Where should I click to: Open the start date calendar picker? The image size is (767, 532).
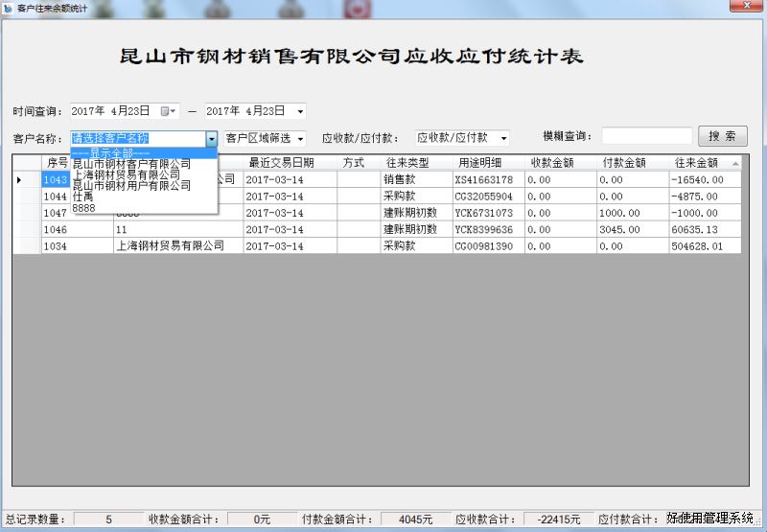pyautogui.click(x=169, y=111)
